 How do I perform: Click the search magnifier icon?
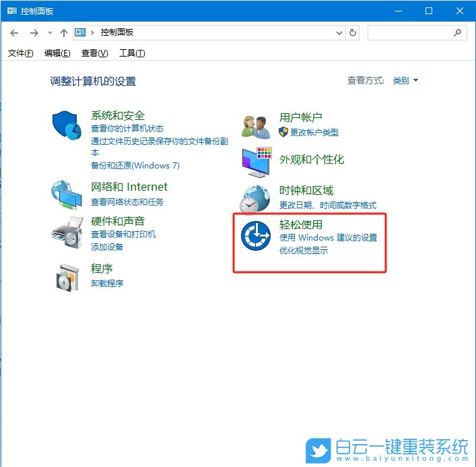[457, 32]
